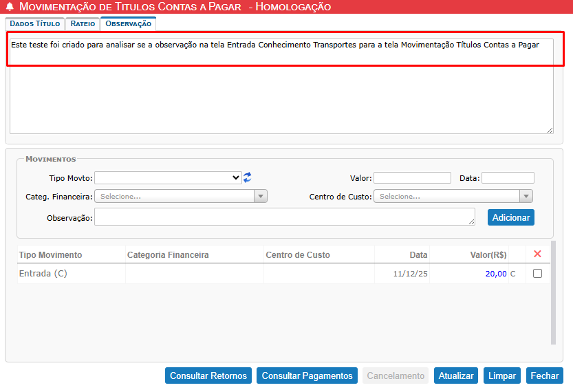Click the bell icon in title bar
This screenshot has width=573, height=392.
pyautogui.click(x=10, y=7)
